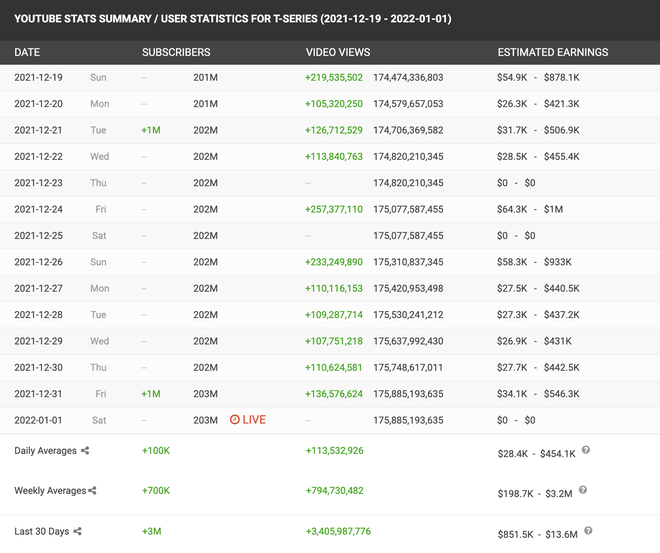The height and width of the screenshot is (553, 660).
Task: Select date 2021-12-27
Action: pos(38,289)
